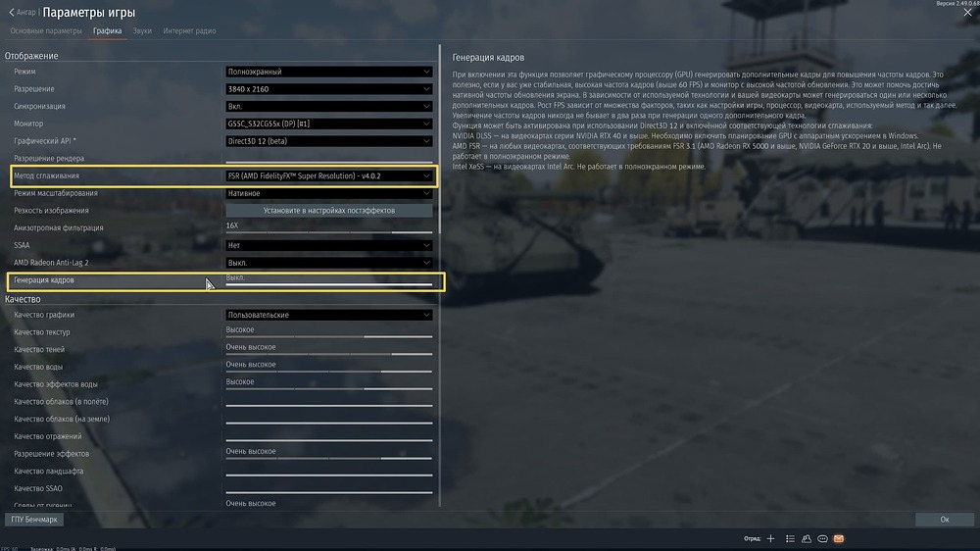This screenshot has height=551, width=980.
Task: Open the Метод сглаживания FSR dropdown
Action: tap(328, 176)
